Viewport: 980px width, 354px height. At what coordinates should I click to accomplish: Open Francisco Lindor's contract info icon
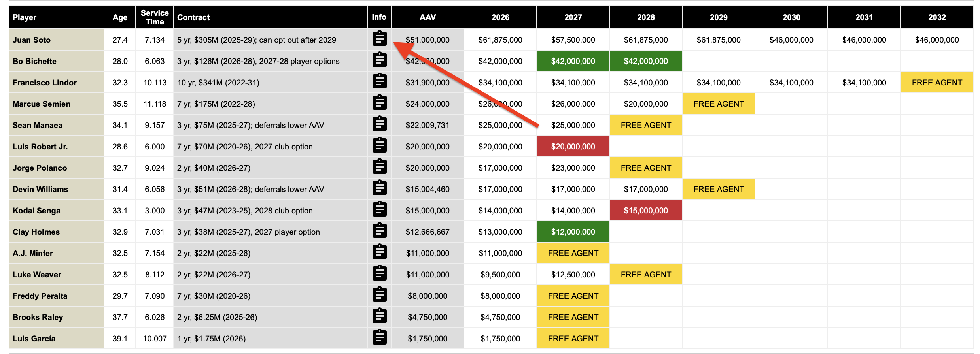point(379,82)
